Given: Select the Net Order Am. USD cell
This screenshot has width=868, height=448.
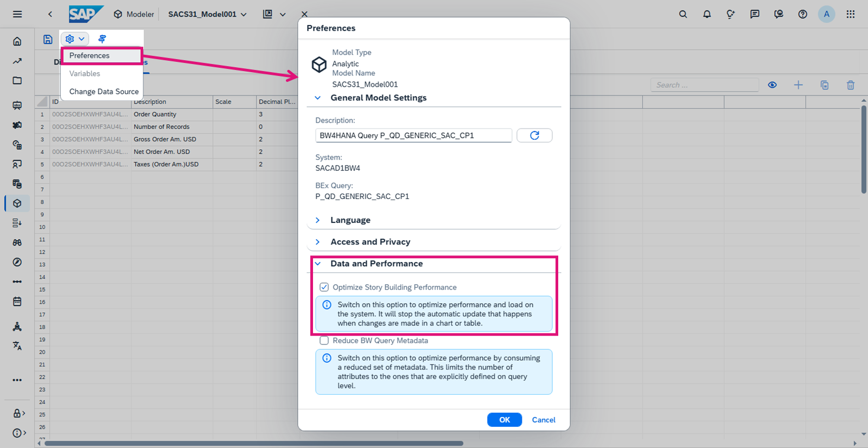Looking at the screenshot, I should click(x=172, y=152).
